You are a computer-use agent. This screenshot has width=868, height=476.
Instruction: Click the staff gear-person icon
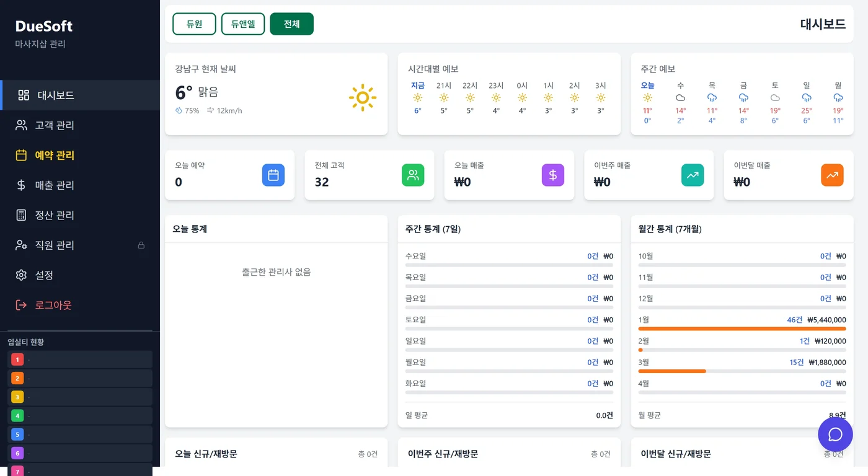click(21, 245)
